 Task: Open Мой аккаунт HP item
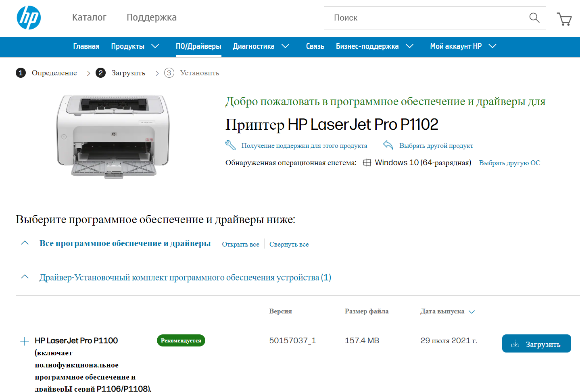[456, 46]
